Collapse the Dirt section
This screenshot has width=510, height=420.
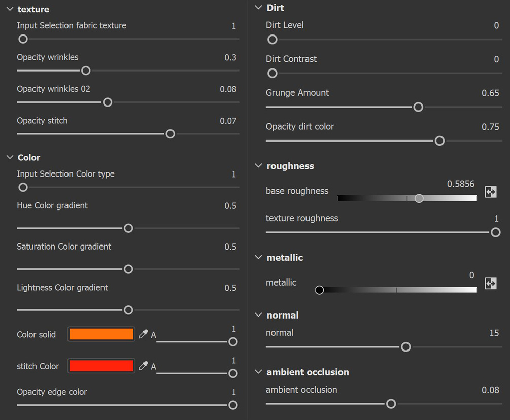click(259, 8)
